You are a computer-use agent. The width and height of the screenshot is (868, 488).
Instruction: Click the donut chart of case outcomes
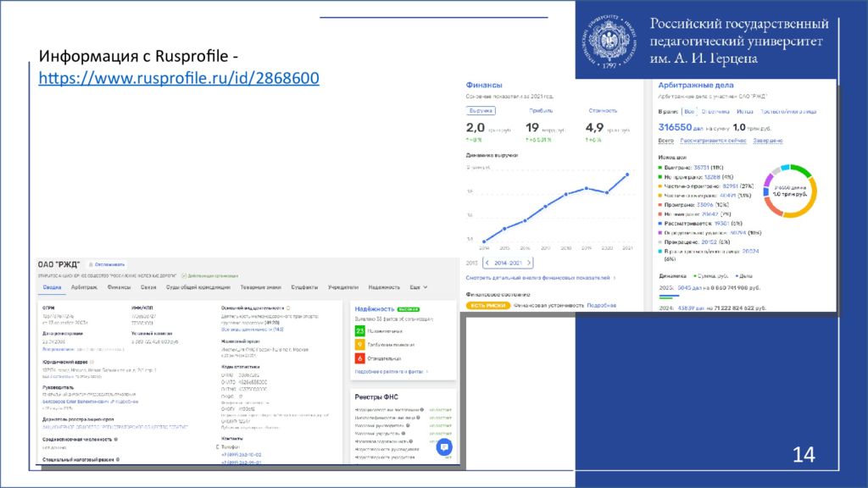790,191
